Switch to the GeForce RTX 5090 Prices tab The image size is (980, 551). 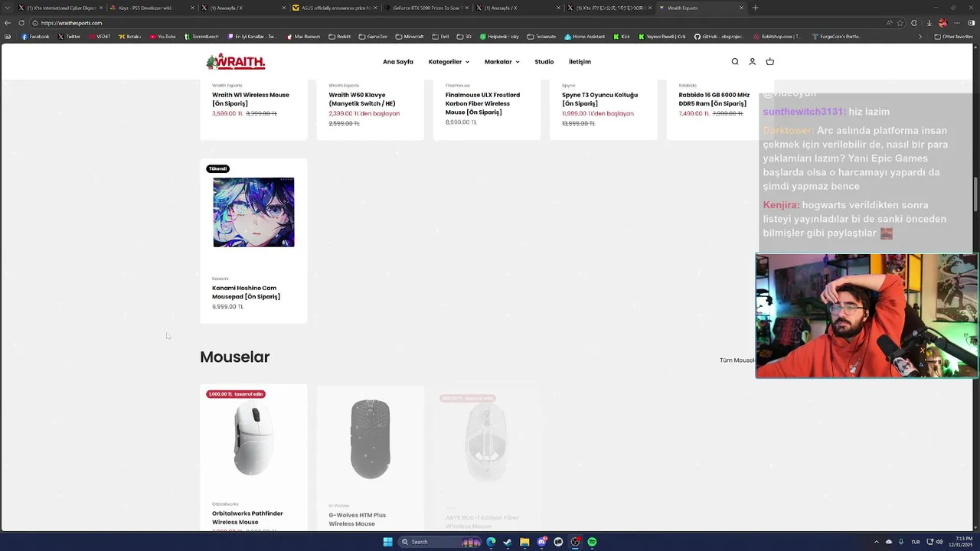426,8
